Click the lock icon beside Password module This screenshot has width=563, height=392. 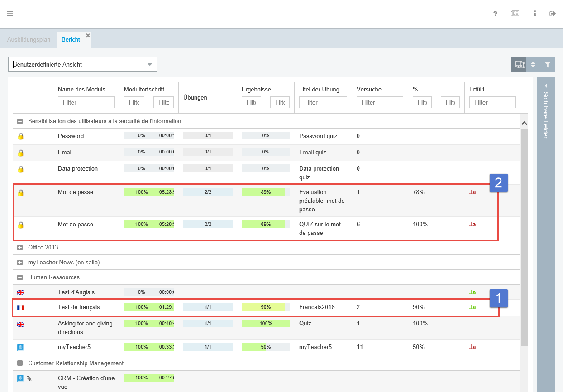[x=21, y=136]
